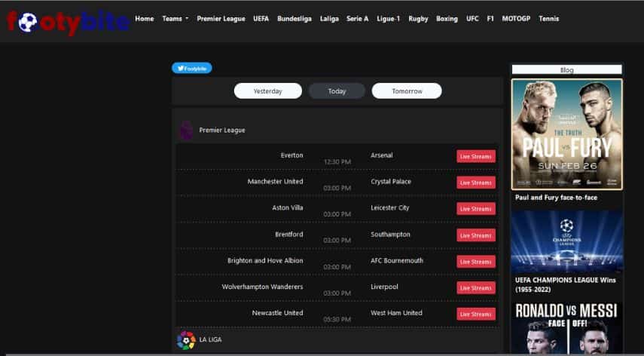
Task: Select F1 in the navbar
Action: click(490, 19)
